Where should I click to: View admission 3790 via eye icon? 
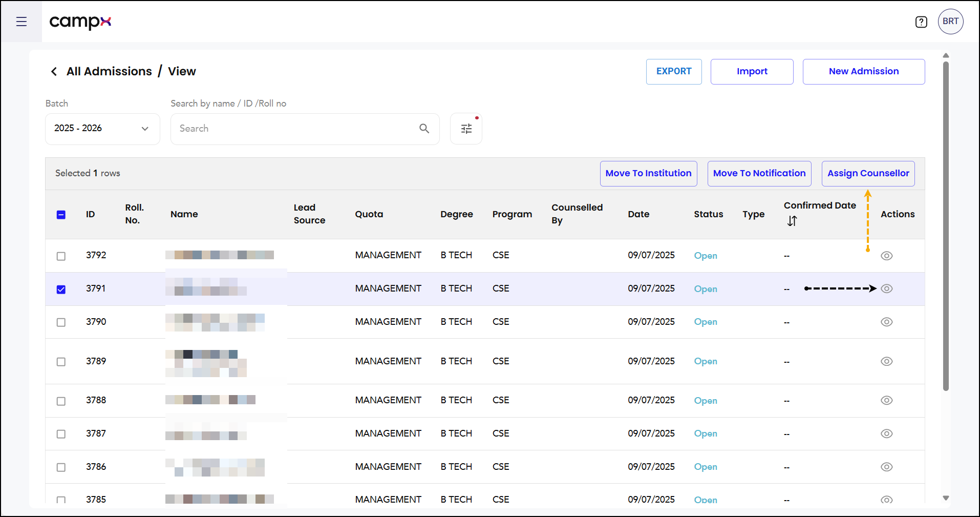coord(887,322)
